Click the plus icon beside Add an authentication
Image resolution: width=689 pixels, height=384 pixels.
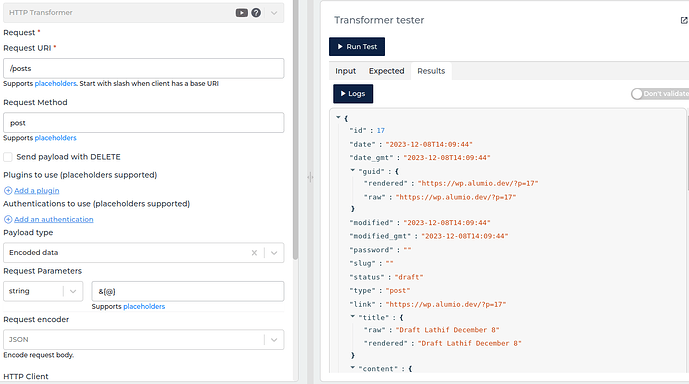(8, 219)
